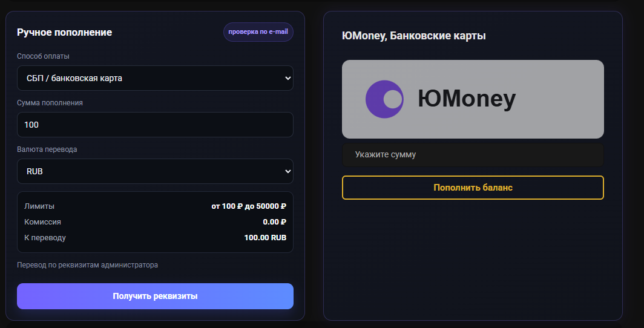Click the Сумма пополнения field showing 100
The height and width of the screenshot is (328, 644).
tap(155, 125)
